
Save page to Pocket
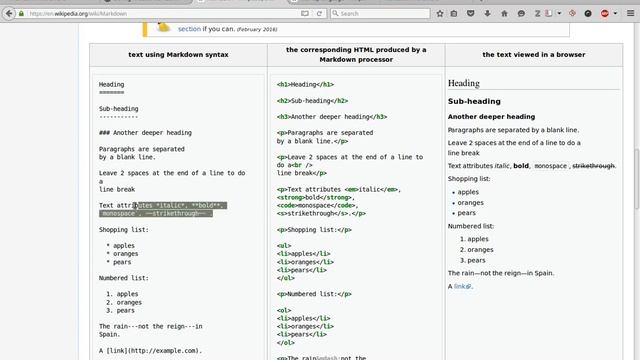pos(471,13)
